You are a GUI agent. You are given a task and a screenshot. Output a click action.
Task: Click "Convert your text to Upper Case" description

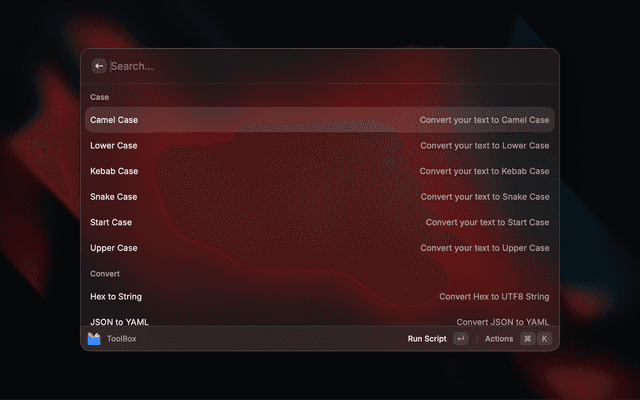[485, 248]
